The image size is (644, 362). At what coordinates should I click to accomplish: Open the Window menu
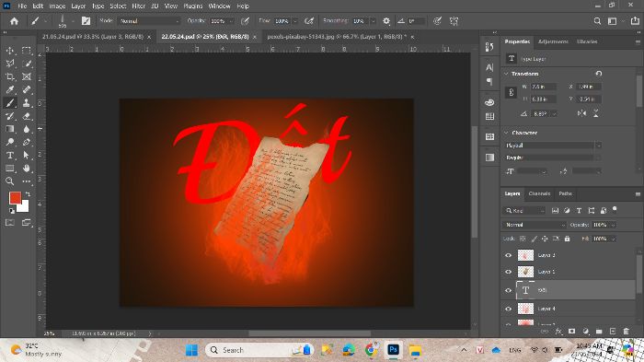click(x=219, y=6)
